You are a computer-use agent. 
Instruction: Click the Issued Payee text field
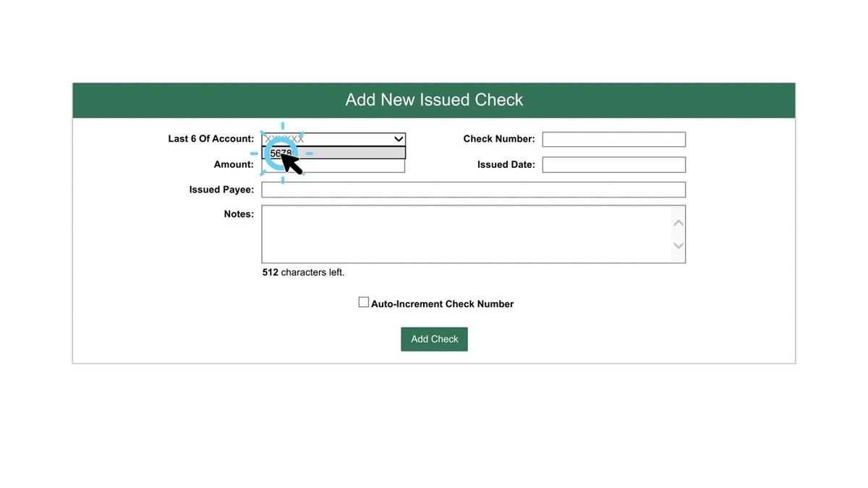[473, 190]
